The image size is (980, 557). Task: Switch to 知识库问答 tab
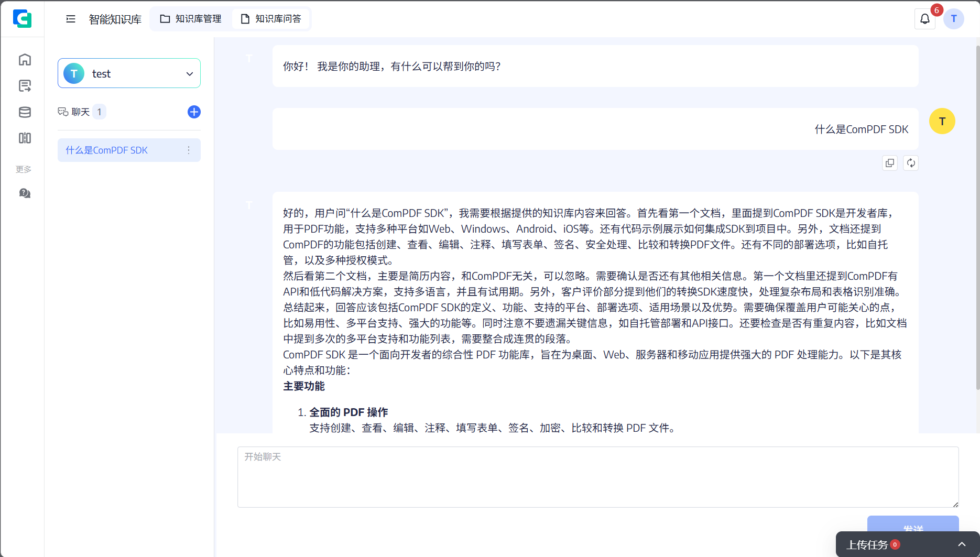point(271,19)
